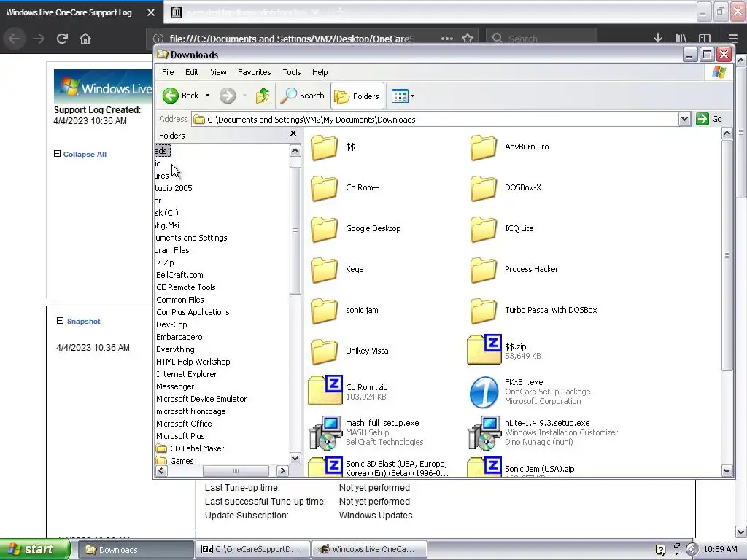Click the Go button next to address
This screenshot has height=560, width=747.
709,119
